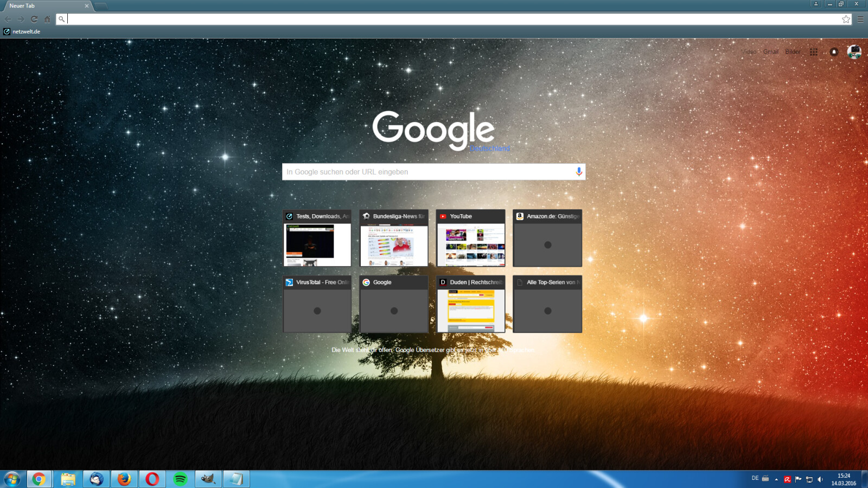
Task: Open Gmail via the top link
Action: (x=769, y=52)
